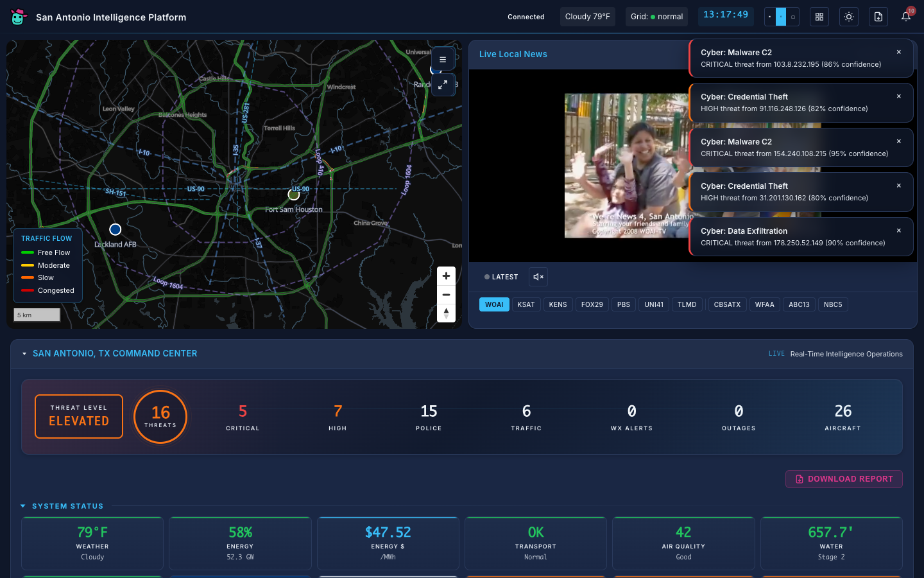
Task: Reset the map compass orientation
Action: 446,313
